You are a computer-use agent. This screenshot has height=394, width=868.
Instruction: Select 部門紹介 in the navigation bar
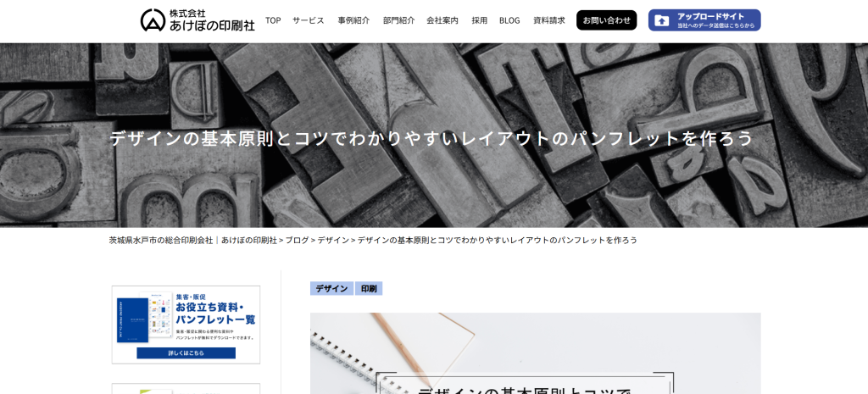[x=398, y=20]
